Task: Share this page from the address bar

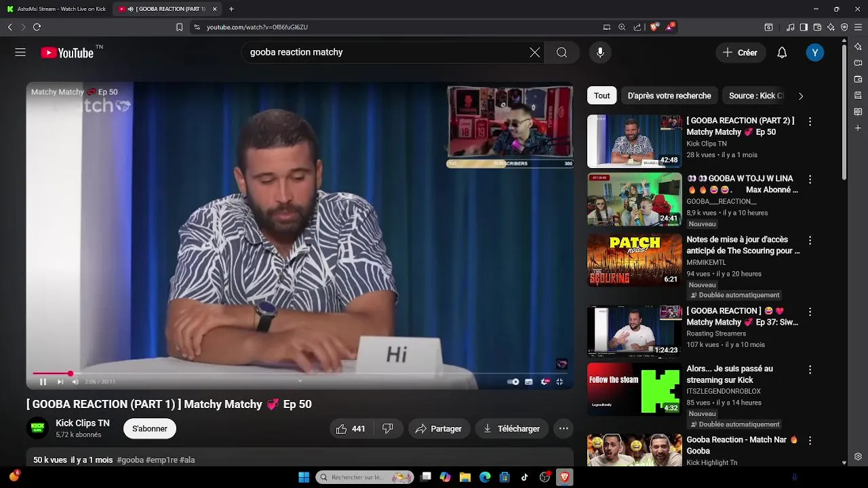Action: click(x=637, y=27)
